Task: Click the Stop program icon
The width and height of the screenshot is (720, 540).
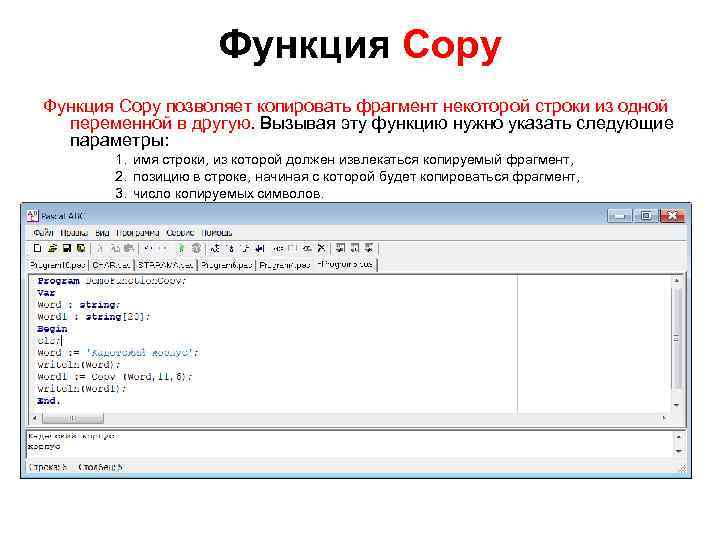Action: point(196,248)
